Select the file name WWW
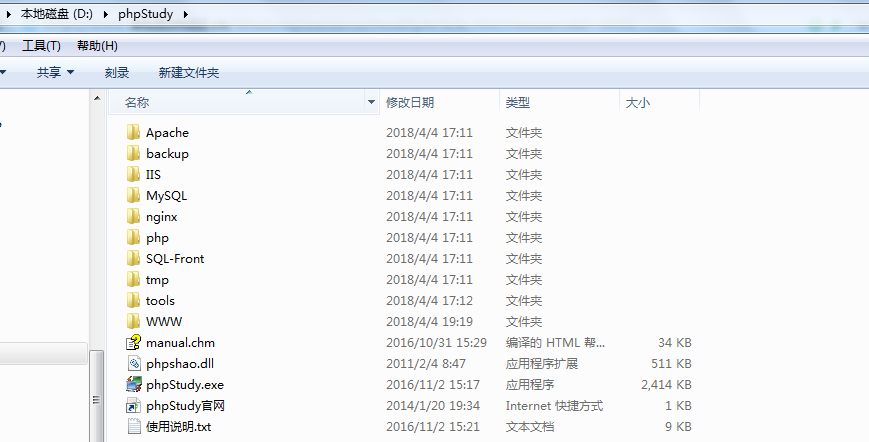Screen dimensions: 869x442 click(x=164, y=322)
